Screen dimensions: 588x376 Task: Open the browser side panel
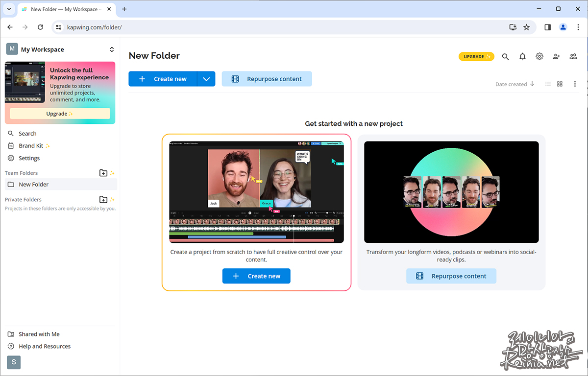pos(547,27)
